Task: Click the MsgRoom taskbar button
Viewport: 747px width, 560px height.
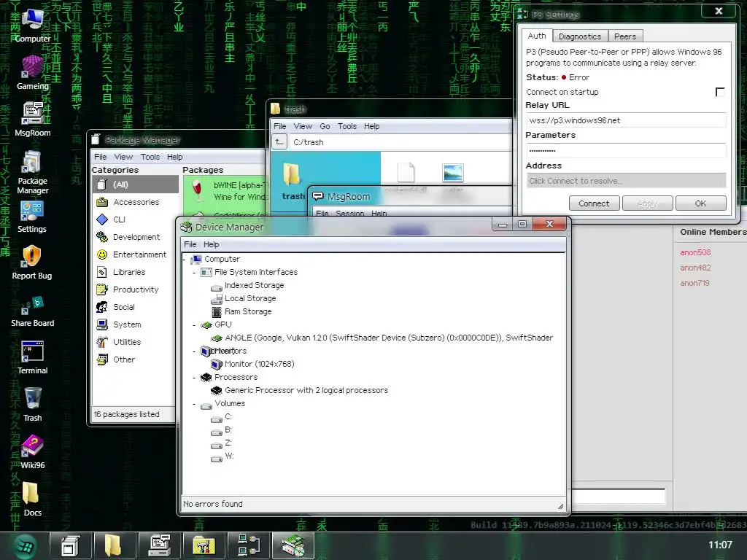Action: point(160,545)
